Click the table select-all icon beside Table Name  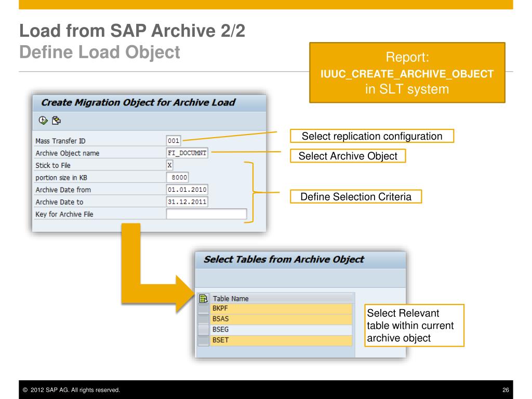203,299
